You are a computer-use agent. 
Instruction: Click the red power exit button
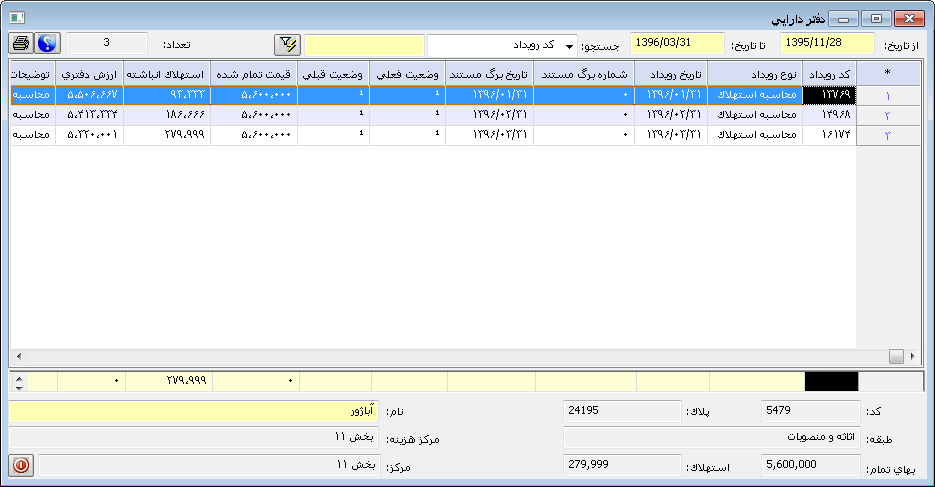[21, 465]
